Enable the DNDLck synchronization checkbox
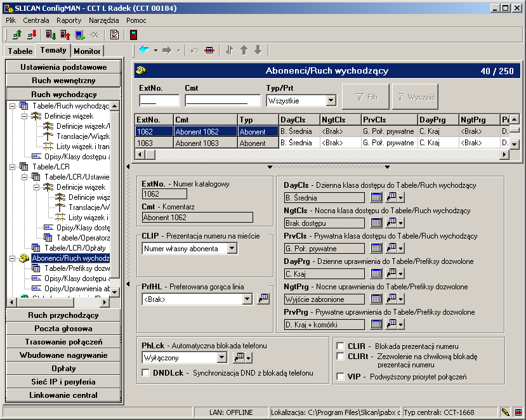This screenshot has width=526, height=420. 145,372
